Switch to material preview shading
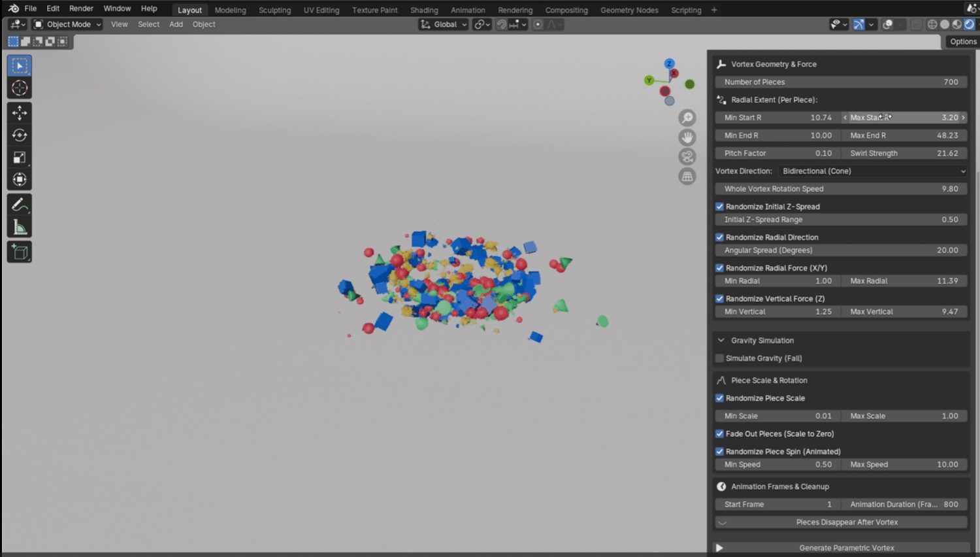This screenshot has height=557, width=980. tap(957, 24)
